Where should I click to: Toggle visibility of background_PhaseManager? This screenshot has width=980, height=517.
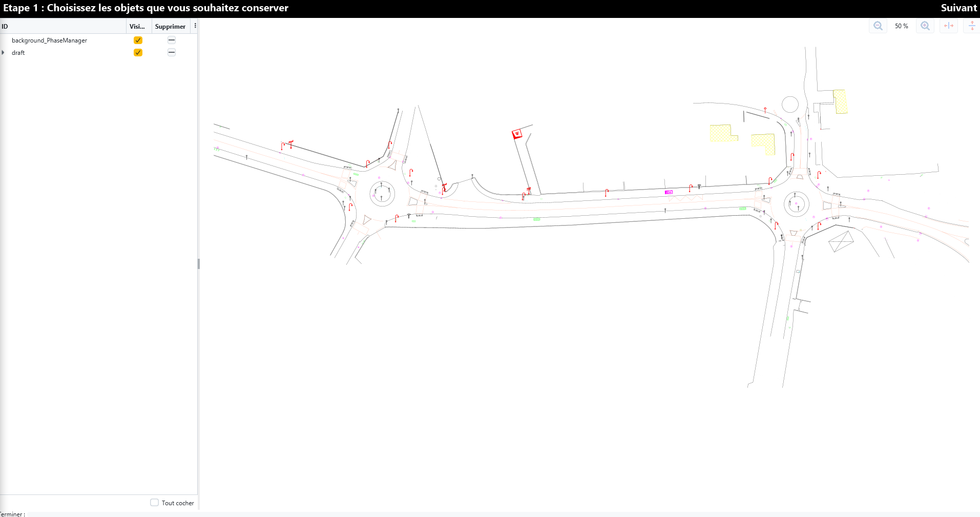click(x=138, y=40)
